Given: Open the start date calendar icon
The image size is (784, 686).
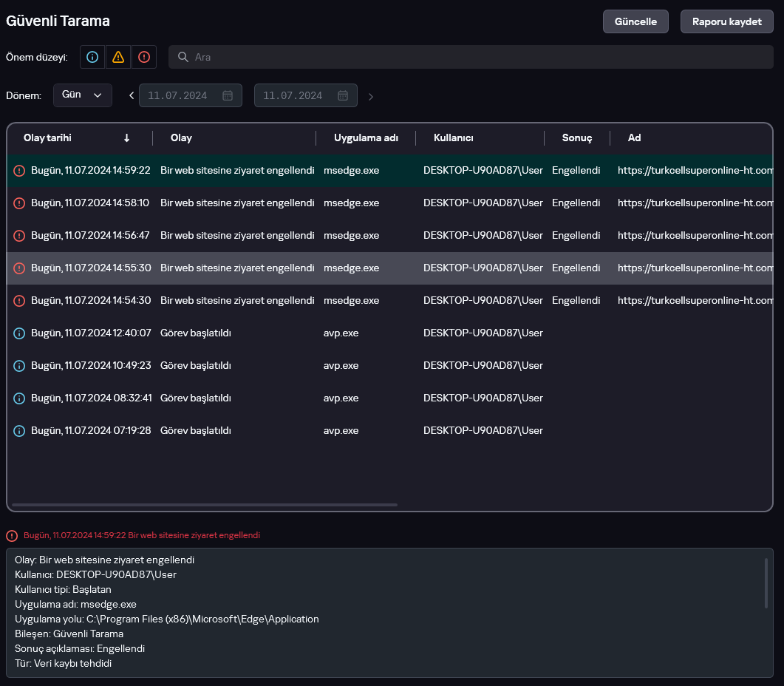Looking at the screenshot, I should (x=228, y=95).
